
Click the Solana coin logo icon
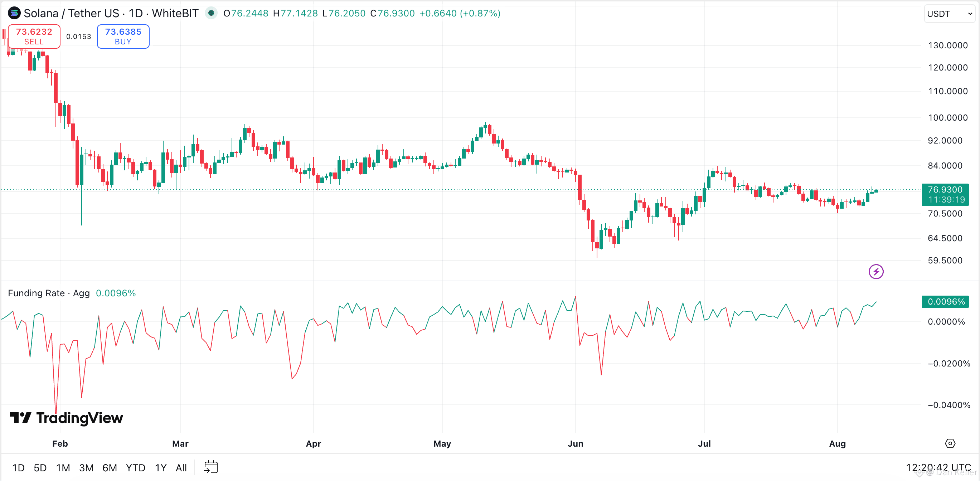pyautogui.click(x=14, y=13)
